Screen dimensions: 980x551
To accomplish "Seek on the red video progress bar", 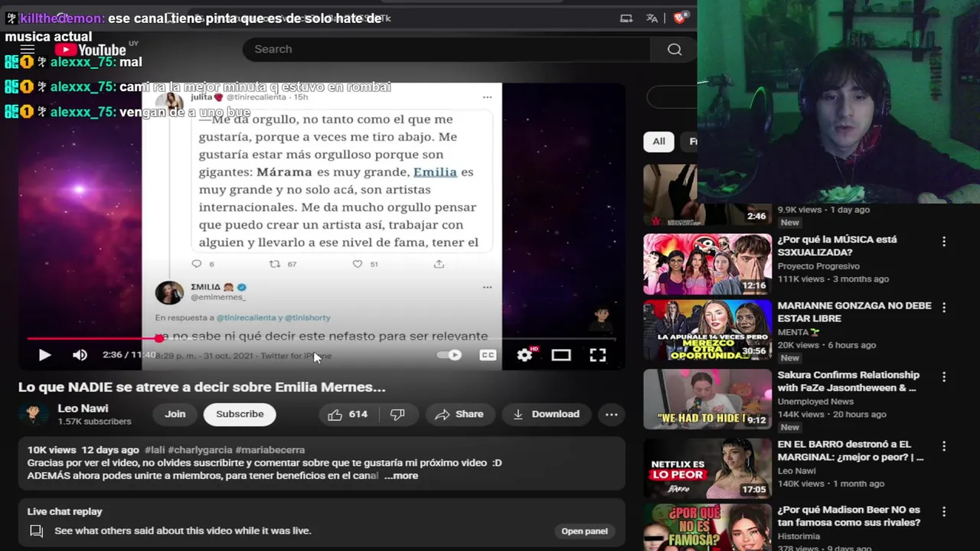I will [322, 338].
